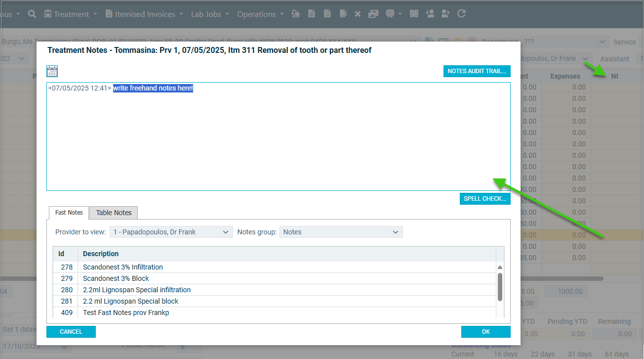644x359 pixels.
Task: Switch to the Table Notes tab
Action: coord(114,213)
